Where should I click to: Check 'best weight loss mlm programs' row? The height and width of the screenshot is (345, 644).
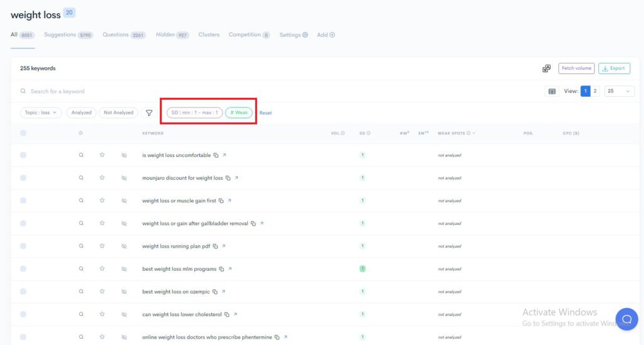click(x=23, y=269)
